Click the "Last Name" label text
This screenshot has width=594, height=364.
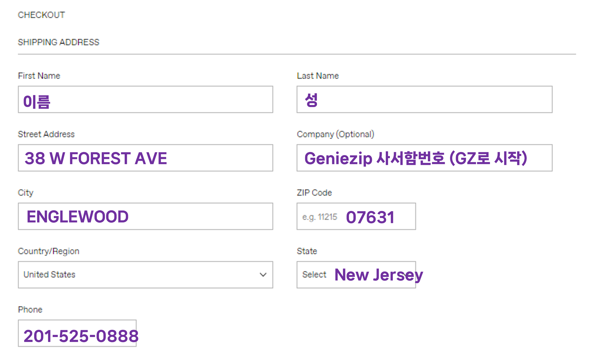[x=318, y=76]
